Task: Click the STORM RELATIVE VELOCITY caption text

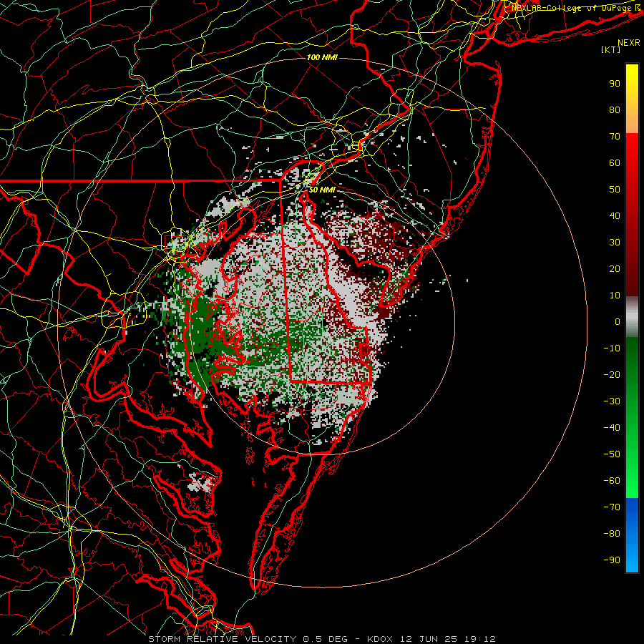Action: click(222, 639)
